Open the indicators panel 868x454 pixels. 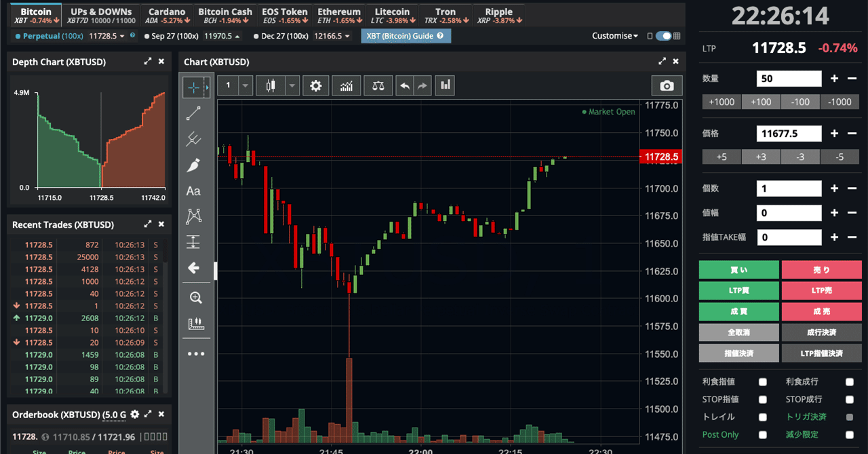(x=347, y=85)
